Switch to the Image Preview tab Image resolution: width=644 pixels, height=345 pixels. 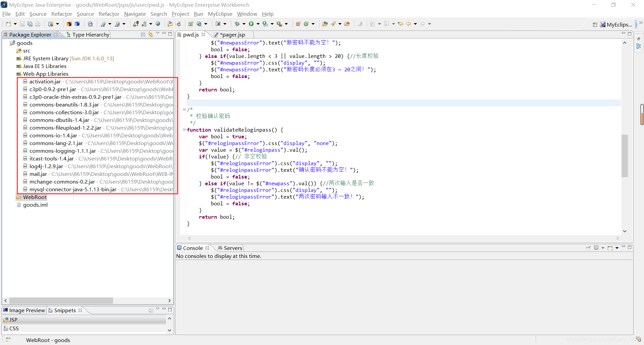click(x=24, y=310)
